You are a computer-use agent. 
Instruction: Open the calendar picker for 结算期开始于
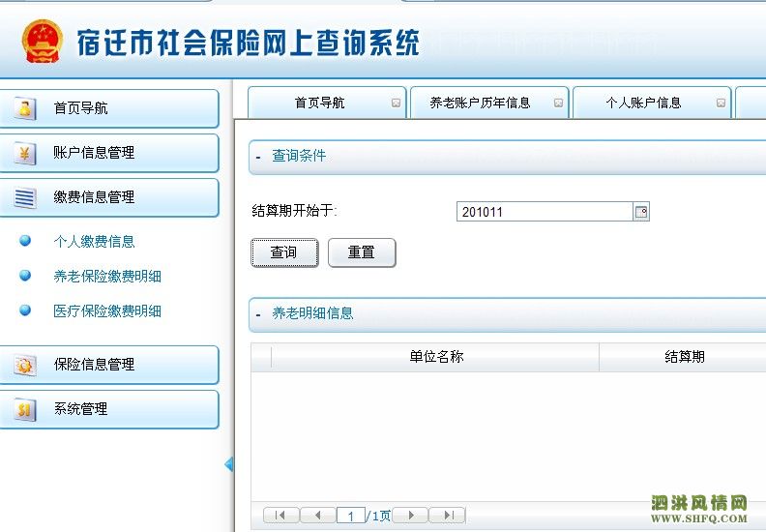coord(641,212)
